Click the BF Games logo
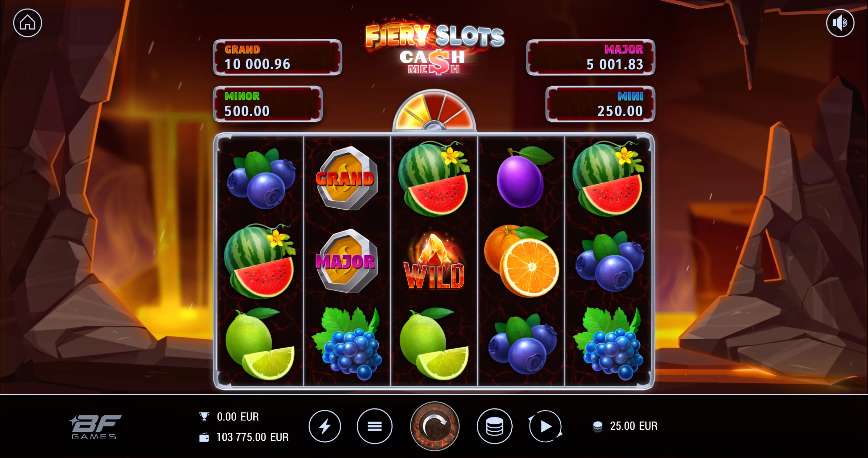The image size is (868, 458). (x=95, y=427)
